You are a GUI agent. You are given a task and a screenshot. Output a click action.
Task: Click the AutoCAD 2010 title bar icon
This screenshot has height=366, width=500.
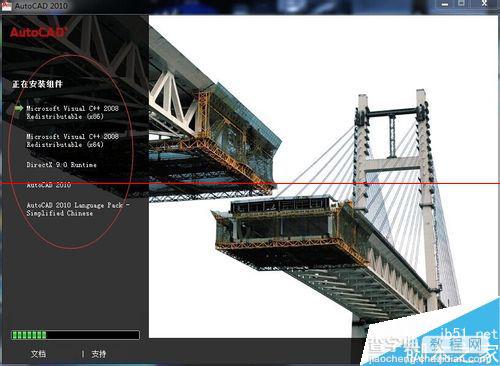pos(6,5)
